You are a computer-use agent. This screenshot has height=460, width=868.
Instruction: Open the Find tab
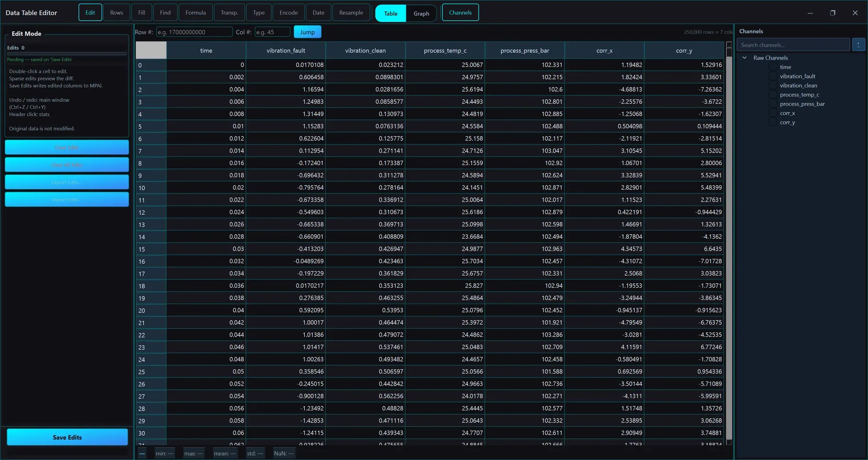(165, 13)
